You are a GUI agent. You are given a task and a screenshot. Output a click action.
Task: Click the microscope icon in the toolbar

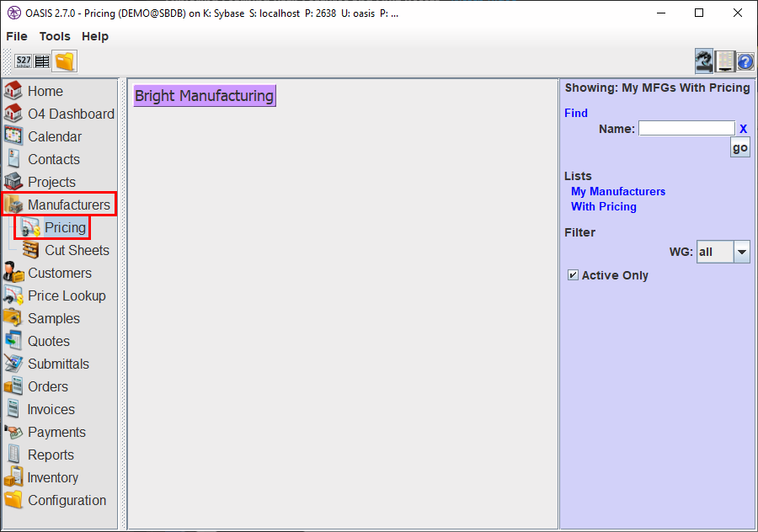pos(704,61)
